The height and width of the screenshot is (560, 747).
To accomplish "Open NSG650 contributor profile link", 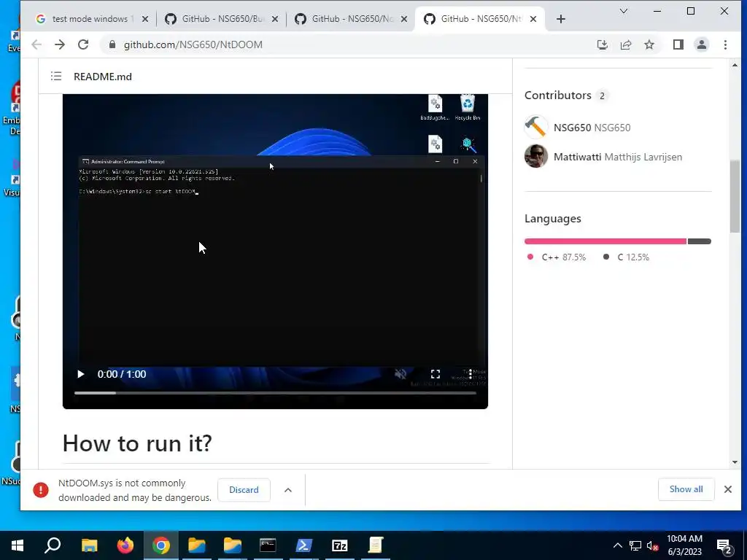I will tap(592, 128).
